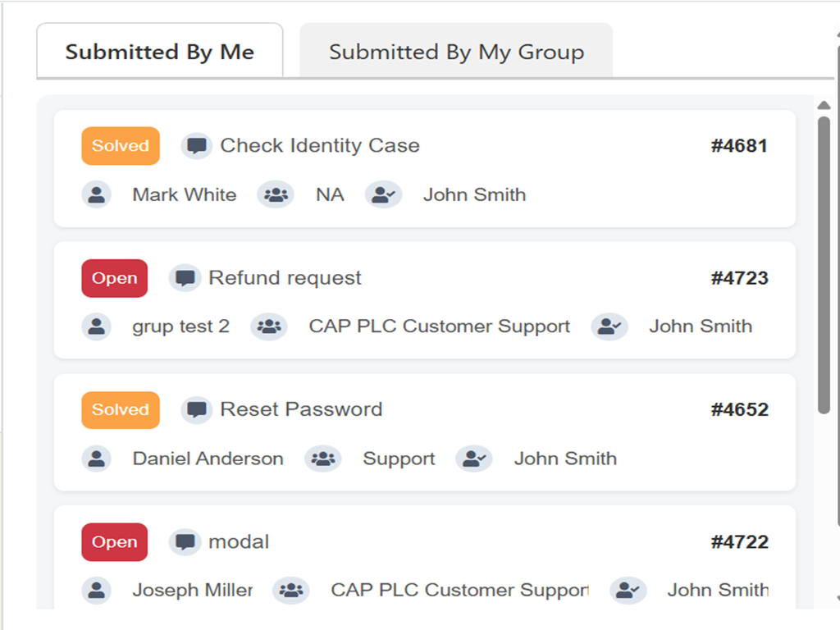Switch to Submitted By My Group tab
The image size is (840, 630).
point(456,52)
